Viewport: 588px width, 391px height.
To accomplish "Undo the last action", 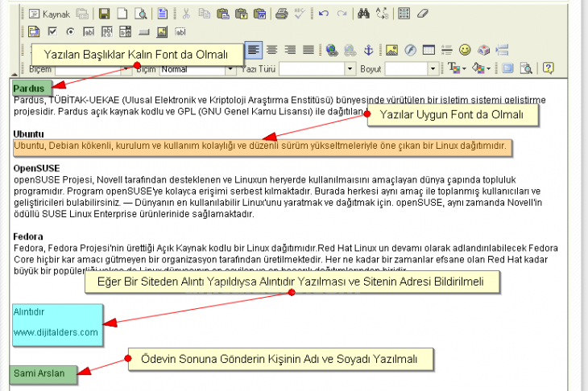I will point(323,14).
